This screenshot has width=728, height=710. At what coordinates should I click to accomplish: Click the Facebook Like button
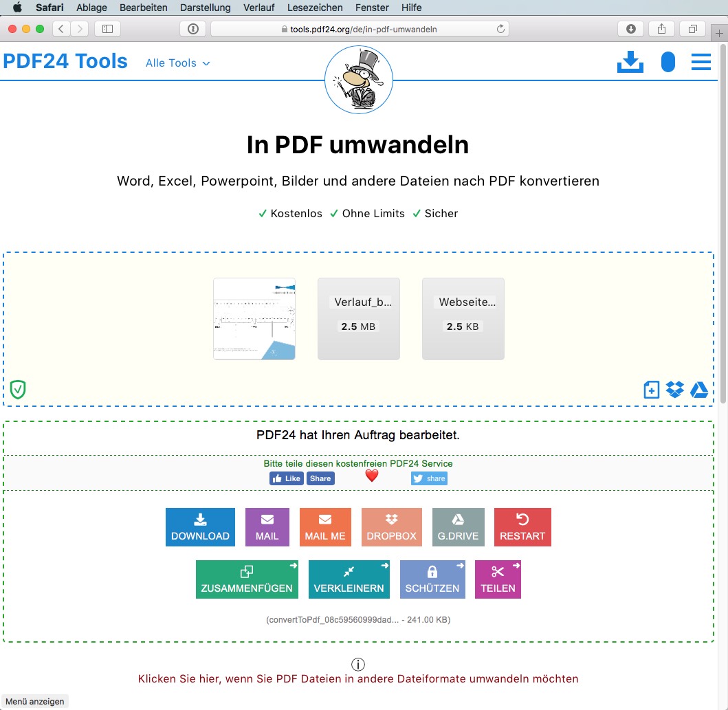[x=287, y=478]
